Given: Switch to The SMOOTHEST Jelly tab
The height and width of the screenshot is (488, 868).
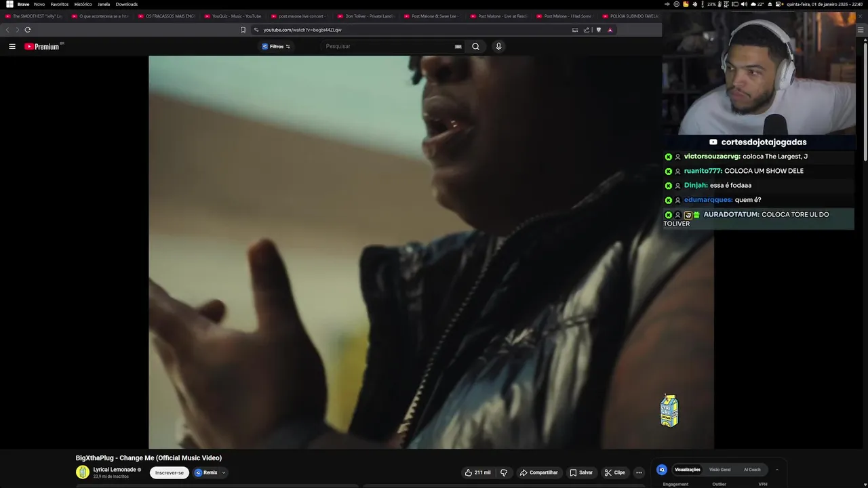Looking at the screenshot, I should tap(33, 16).
